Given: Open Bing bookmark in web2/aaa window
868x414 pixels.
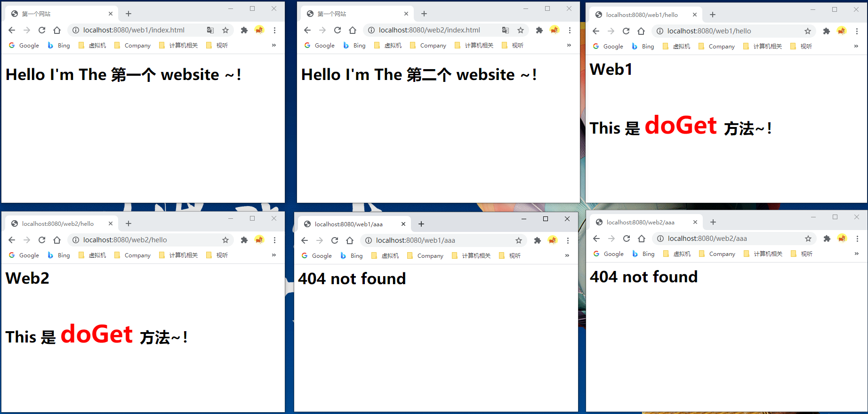Looking at the screenshot, I should [x=643, y=254].
